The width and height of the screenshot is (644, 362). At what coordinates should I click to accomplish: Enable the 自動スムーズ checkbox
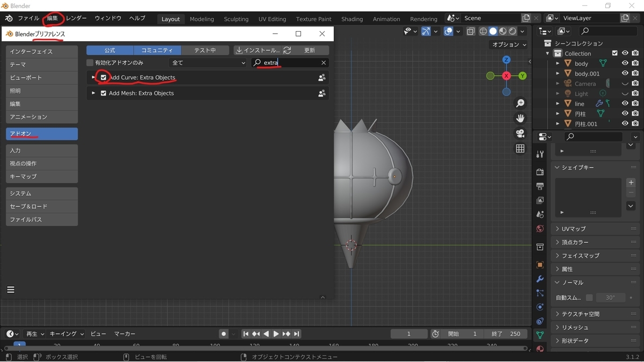click(589, 298)
